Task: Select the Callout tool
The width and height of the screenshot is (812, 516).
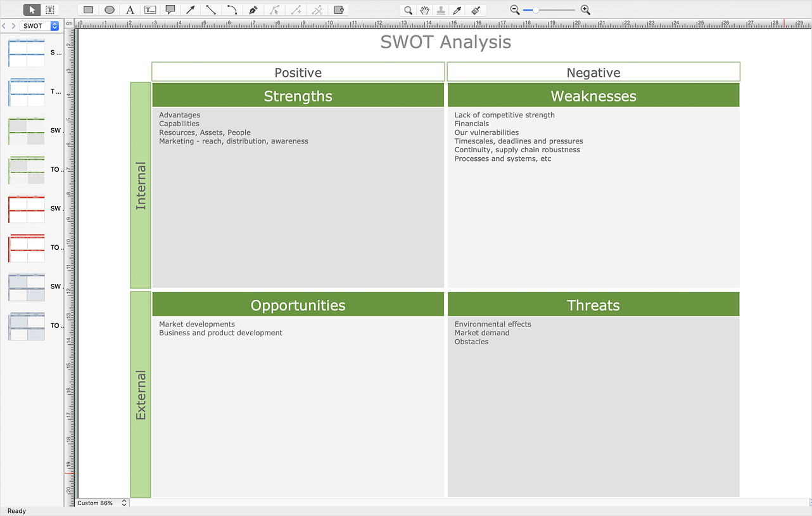Action: point(170,10)
